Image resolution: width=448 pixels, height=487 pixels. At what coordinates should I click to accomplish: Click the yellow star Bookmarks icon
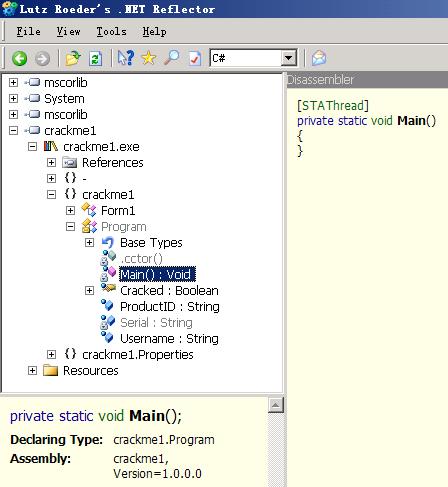pyautogui.click(x=149, y=58)
